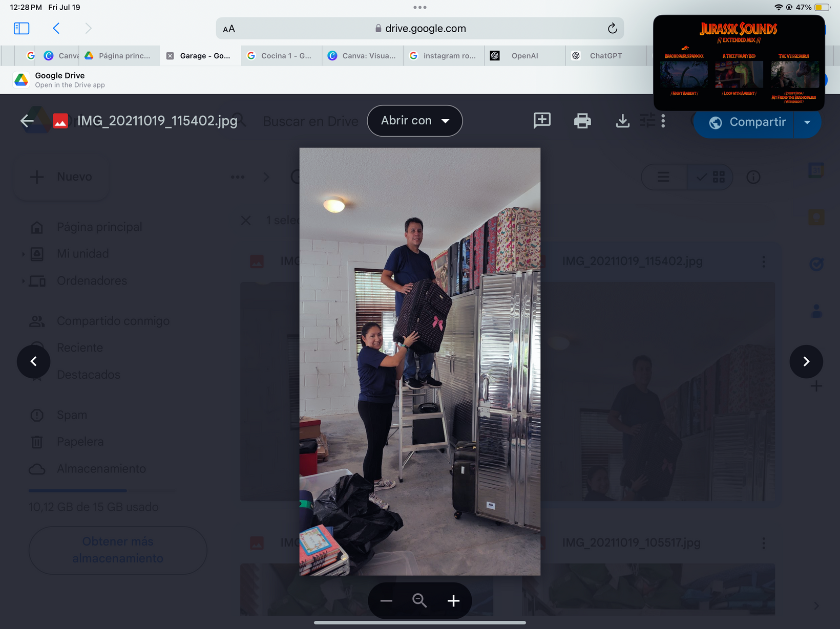Reload the page in Safari
This screenshot has width=840, height=629.
click(612, 29)
